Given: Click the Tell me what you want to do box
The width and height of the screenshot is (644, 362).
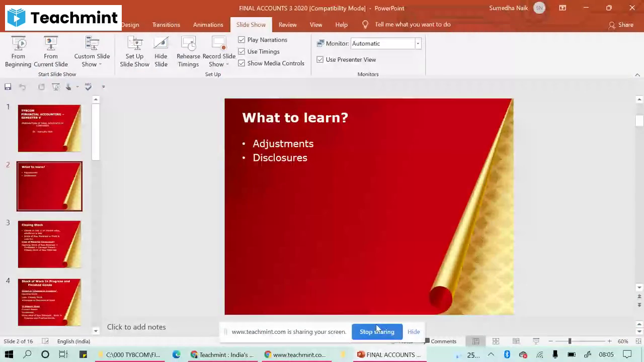Looking at the screenshot, I should (407, 25).
